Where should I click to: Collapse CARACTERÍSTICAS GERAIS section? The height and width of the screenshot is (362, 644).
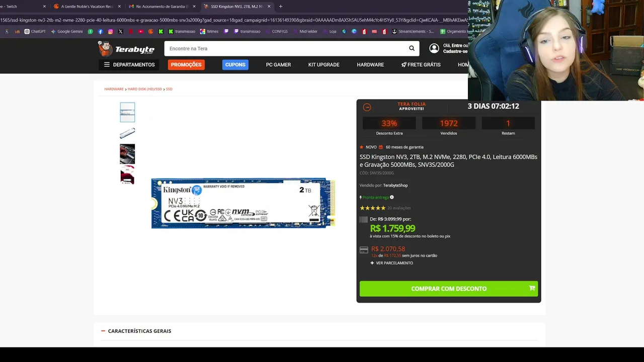coord(136,331)
